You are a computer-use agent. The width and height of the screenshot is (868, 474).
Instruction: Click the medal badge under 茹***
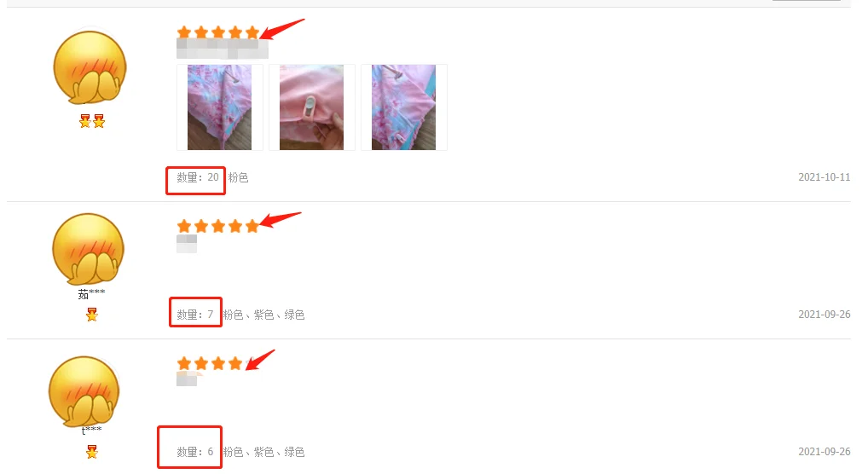[92, 315]
